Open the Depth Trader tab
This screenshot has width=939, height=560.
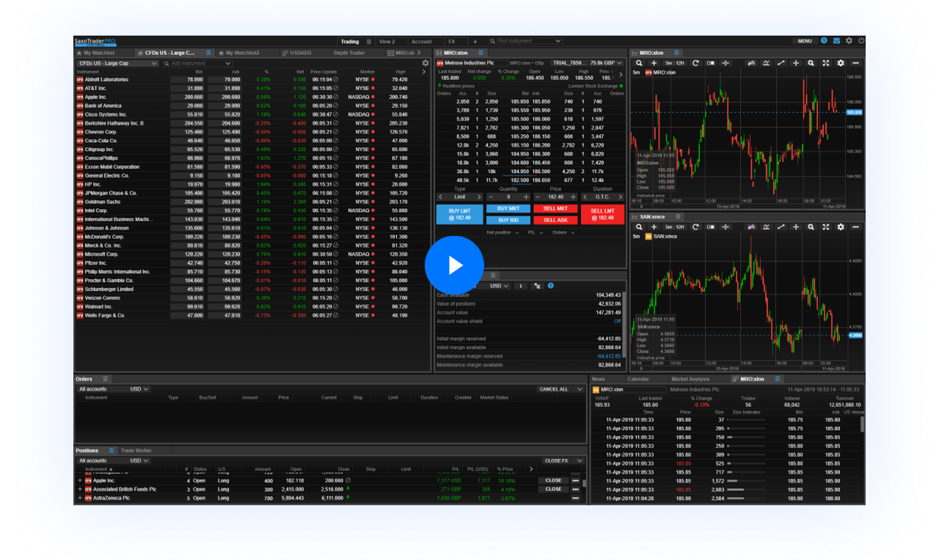349,53
